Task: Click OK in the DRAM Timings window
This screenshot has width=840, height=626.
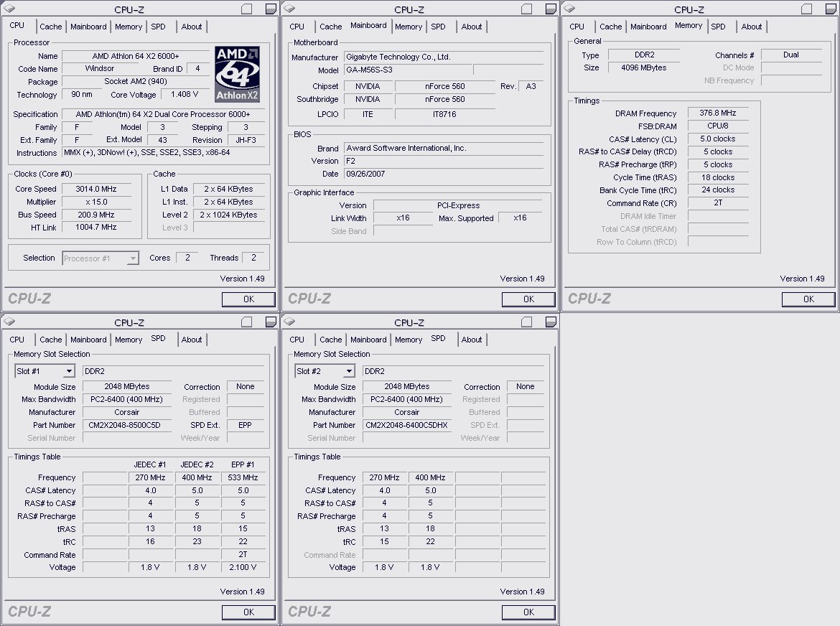Action: [809, 299]
